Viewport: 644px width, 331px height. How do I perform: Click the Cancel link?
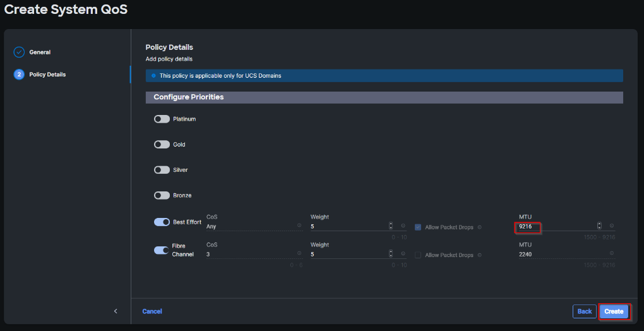tap(152, 311)
